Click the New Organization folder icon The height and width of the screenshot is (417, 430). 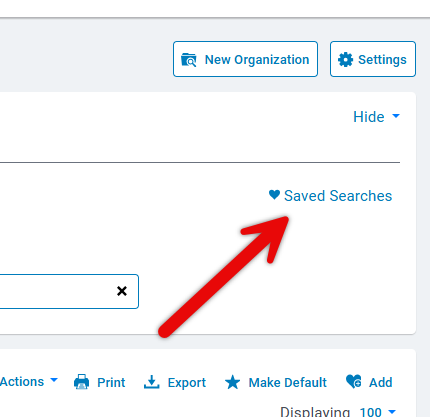(x=189, y=60)
